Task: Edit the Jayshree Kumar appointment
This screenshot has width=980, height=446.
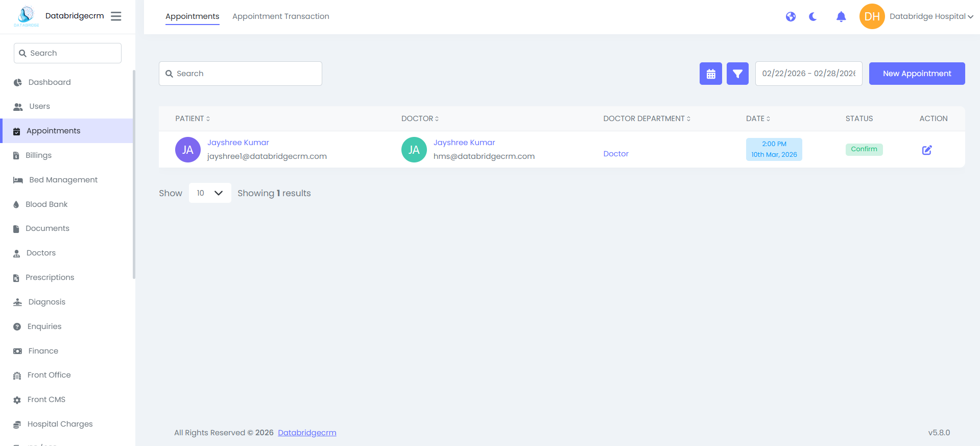Action: (x=927, y=150)
